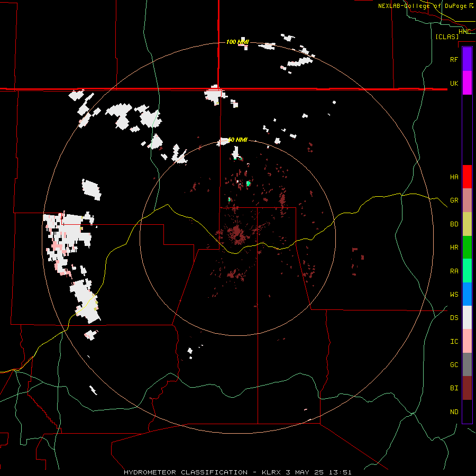Click the BD legend label
The width and height of the screenshot is (476, 476).
point(454,224)
